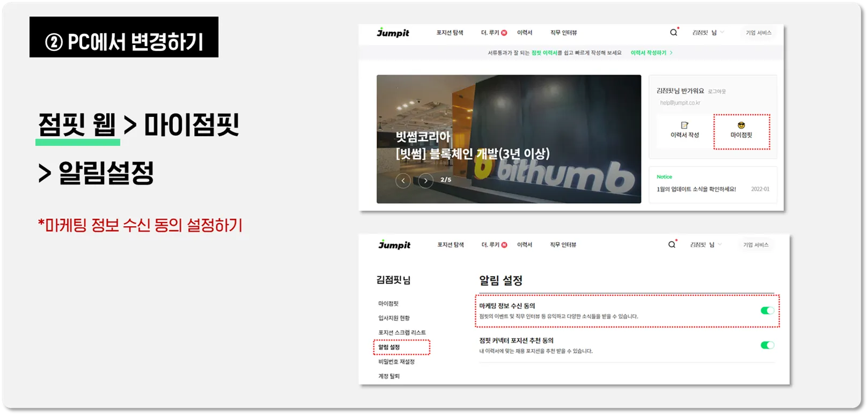Click the 2/5 slide counter
868x415 pixels.
tap(446, 180)
